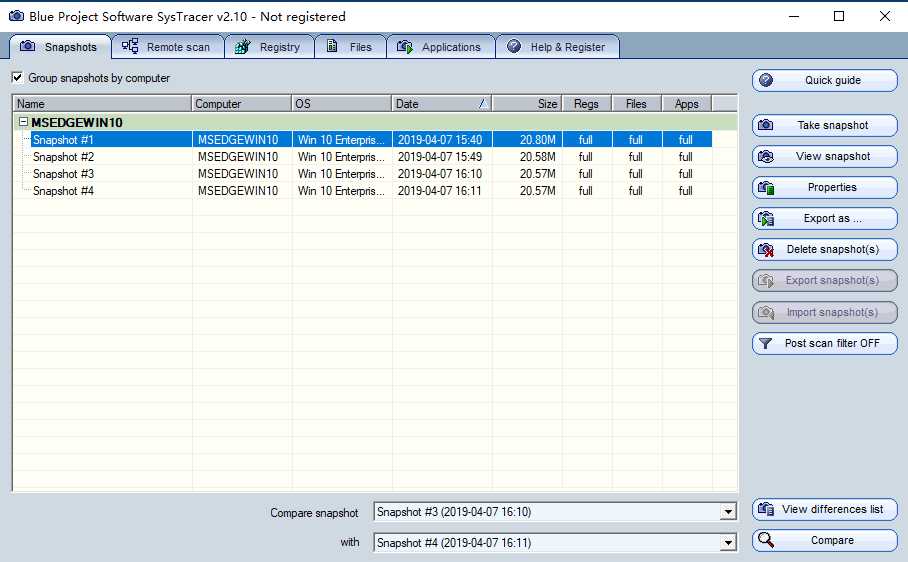The height and width of the screenshot is (562, 908).
Task: Click Delete snapshot(s) button
Action: click(x=825, y=250)
